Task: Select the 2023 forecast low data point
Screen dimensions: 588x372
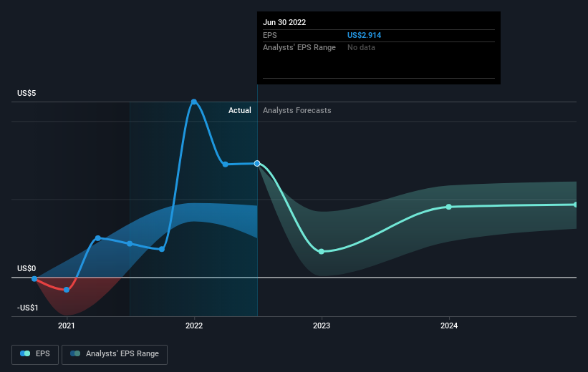Action: point(322,251)
